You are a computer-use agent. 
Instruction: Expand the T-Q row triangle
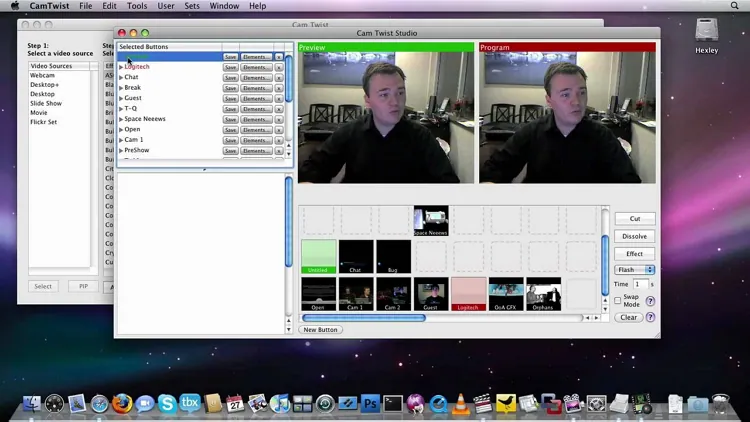[121, 109]
